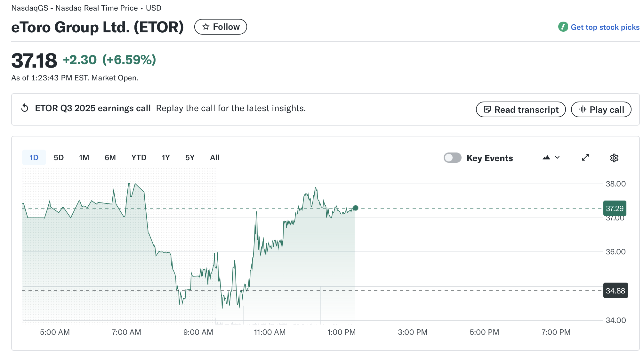Enable the Key Events toggle

tap(452, 158)
